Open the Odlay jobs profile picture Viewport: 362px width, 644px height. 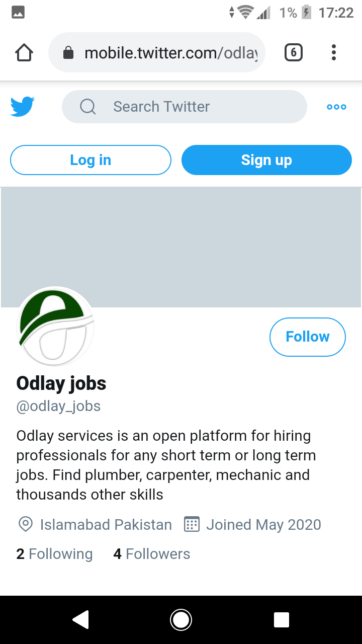pos(55,327)
